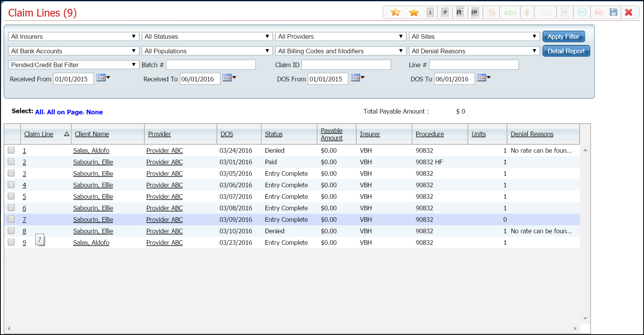The height and width of the screenshot is (335, 644).
Task: Open the Detail Report button
Action: coord(566,51)
